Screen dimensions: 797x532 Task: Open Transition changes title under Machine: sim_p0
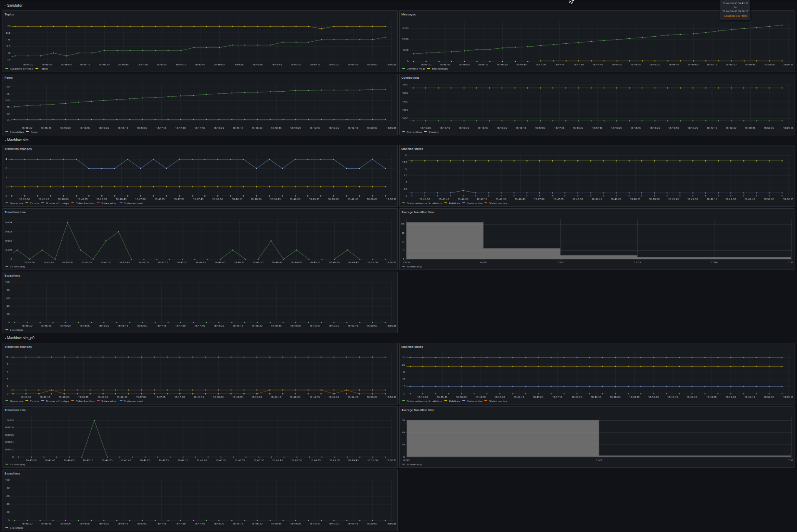pyautogui.click(x=18, y=347)
